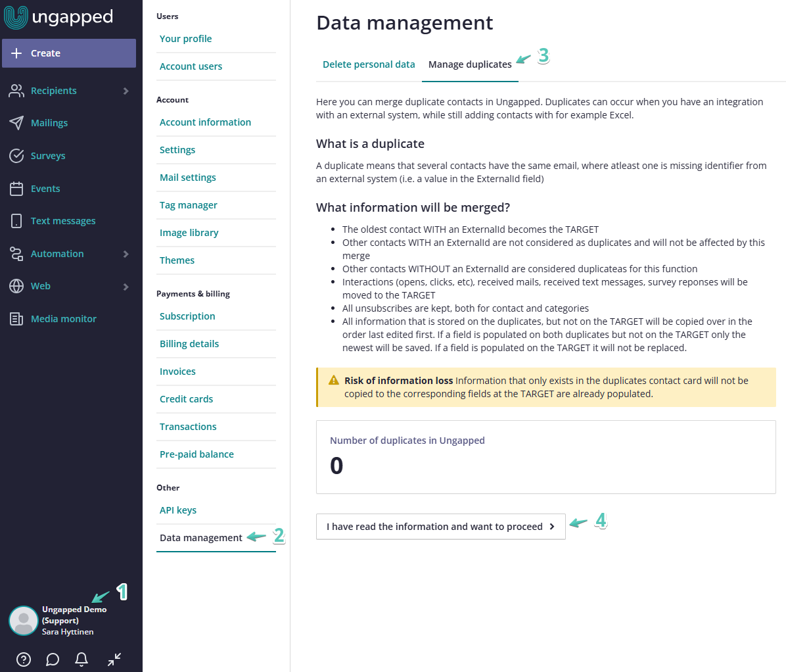Click the Risk of information loss text
This screenshot has width=786, height=672.
pyautogui.click(x=398, y=381)
